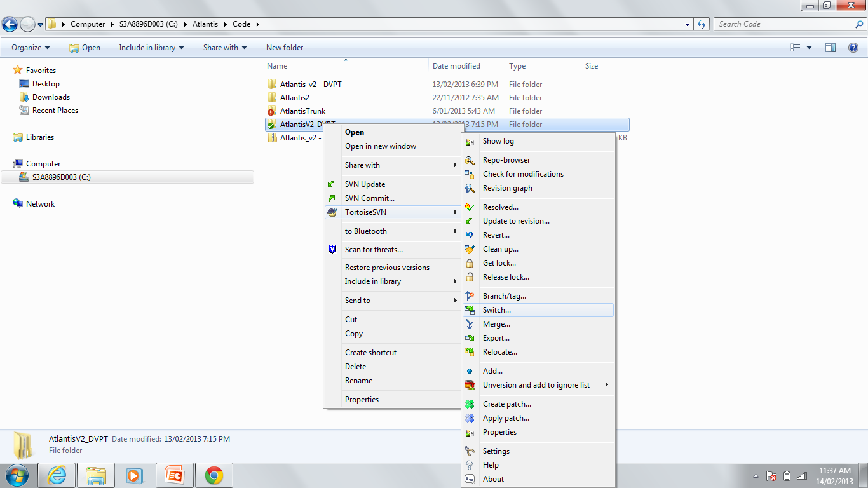Click the Clean up broom icon
Image resolution: width=868 pixels, height=488 pixels.
470,249
